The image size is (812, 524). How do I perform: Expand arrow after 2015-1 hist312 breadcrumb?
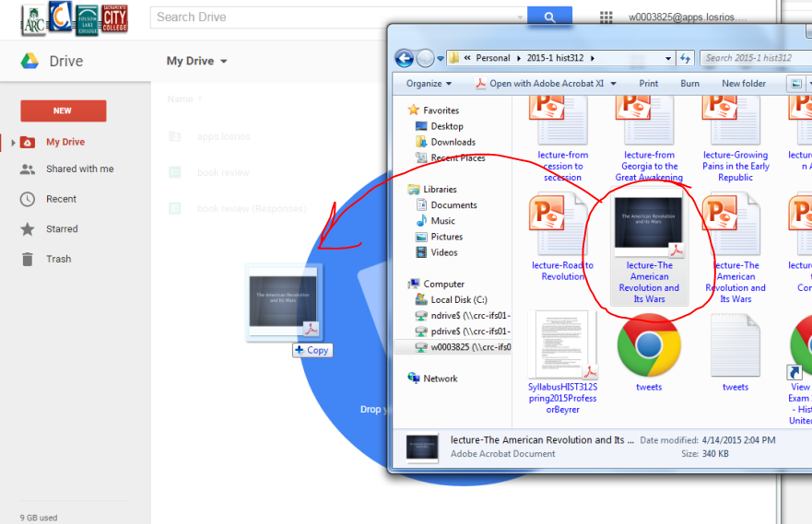pyautogui.click(x=593, y=58)
